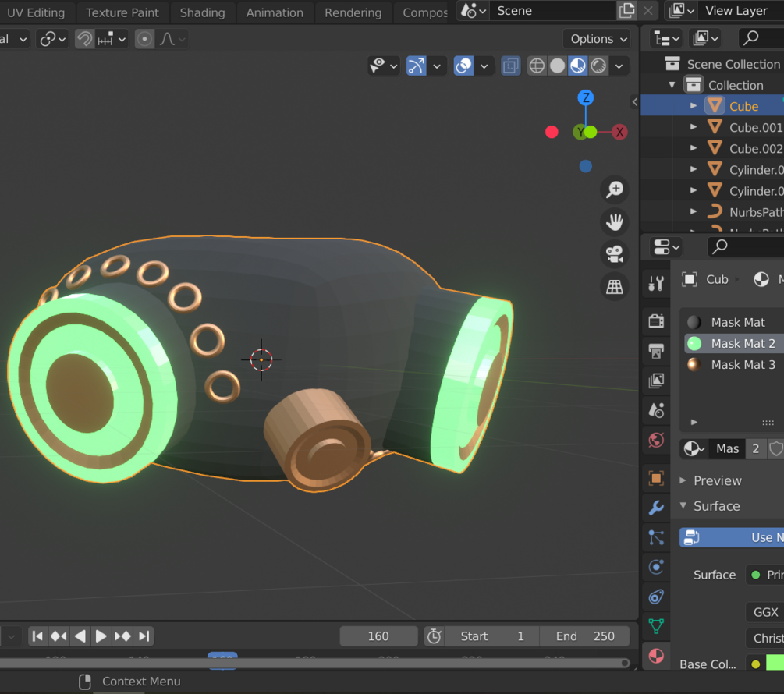
Task: Switch to solid shading mode
Action: point(558,66)
